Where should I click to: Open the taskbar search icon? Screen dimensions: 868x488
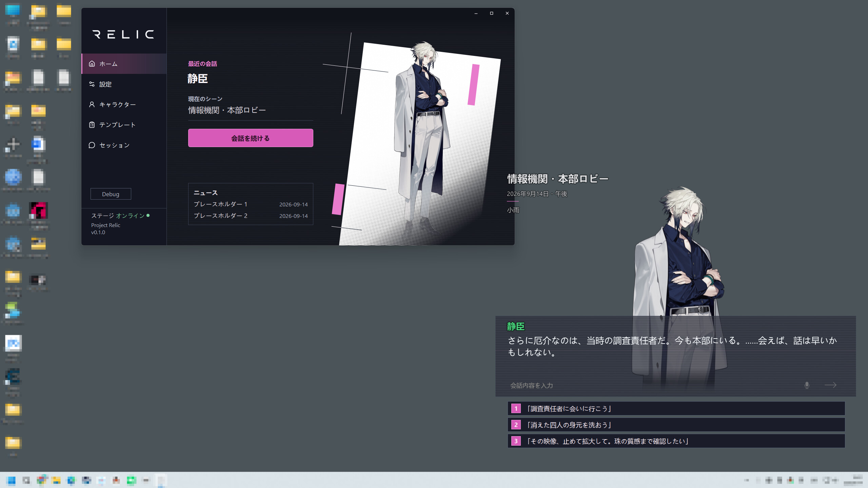pos(26,480)
